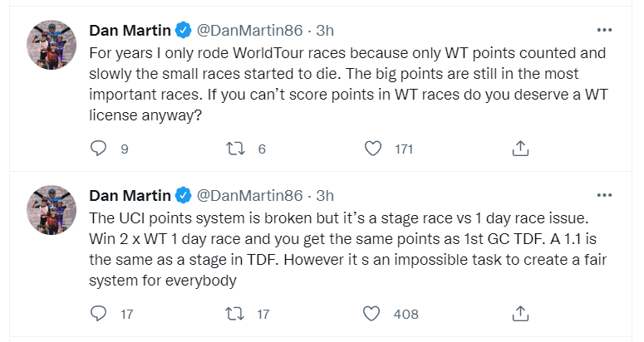Reply to the WorldTour races tweet
This screenshot has width=644, height=342.
[99, 149]
